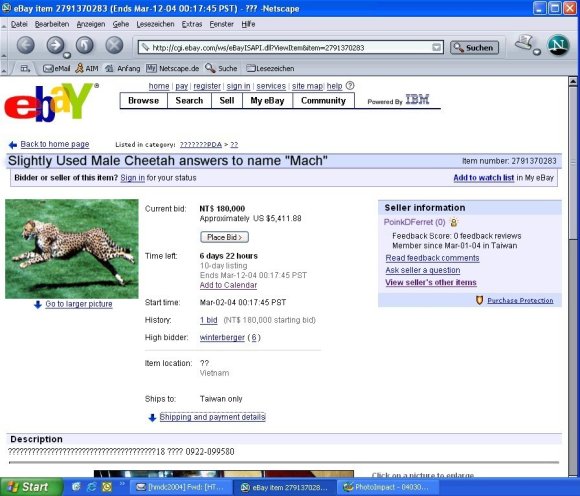Screen dimensions: 580x496
Task: Click the browser Forward arrow button
Action: pos(55,45)
